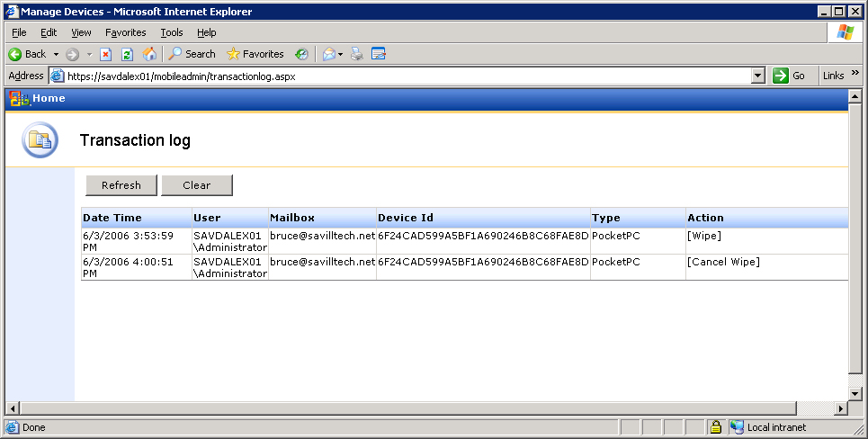This screenshot has width=868, height=439.
Task: Click the IE page icon beside Done
Action: point(12,427)
